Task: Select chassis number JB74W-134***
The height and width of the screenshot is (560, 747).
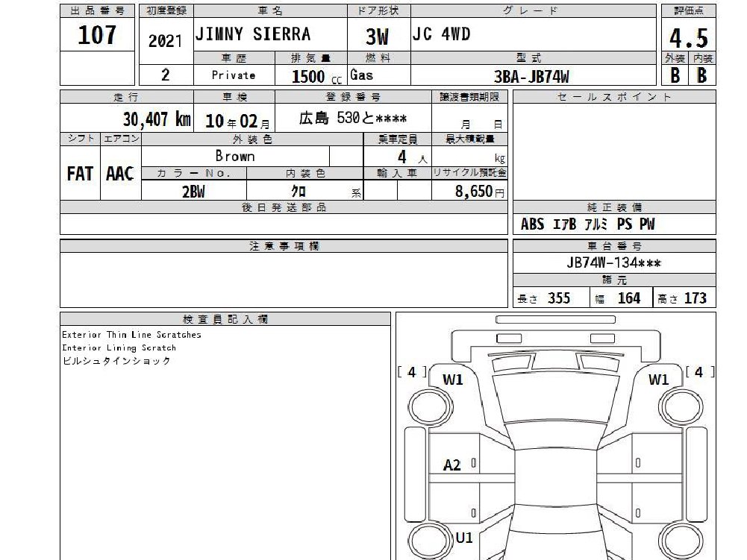Action: pos(613,263)
